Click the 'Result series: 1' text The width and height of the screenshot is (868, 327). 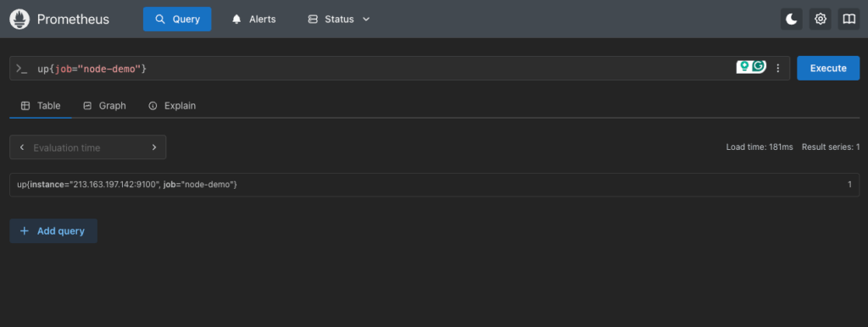click(x=831, y=147)
